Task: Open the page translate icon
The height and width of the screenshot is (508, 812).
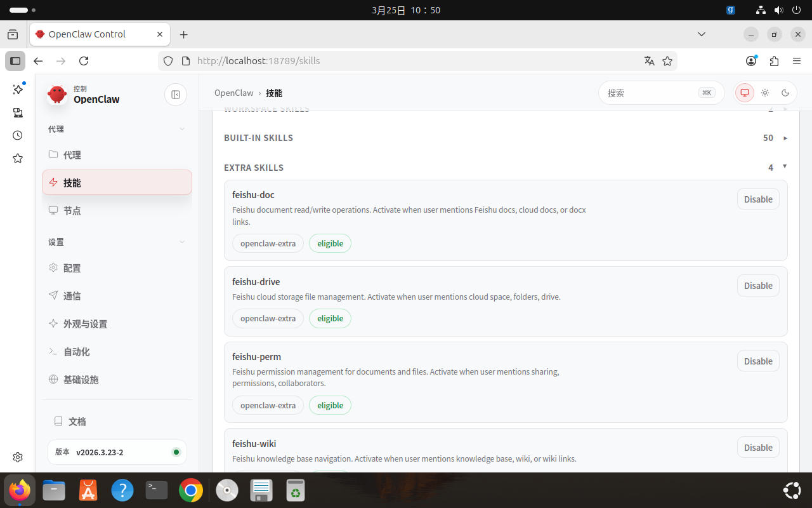Action: (x=649, y=61)
